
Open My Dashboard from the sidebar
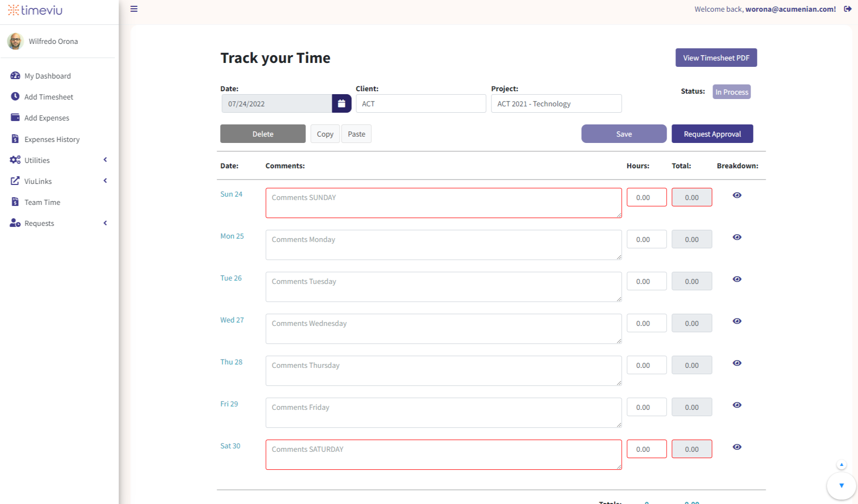click(47, 76)
